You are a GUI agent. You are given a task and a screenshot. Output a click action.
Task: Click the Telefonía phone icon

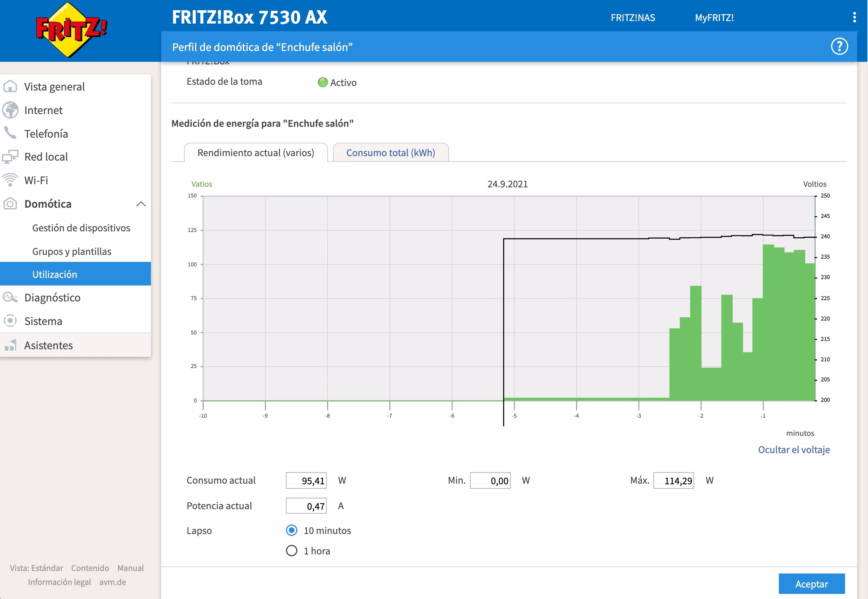click(10, 133)
